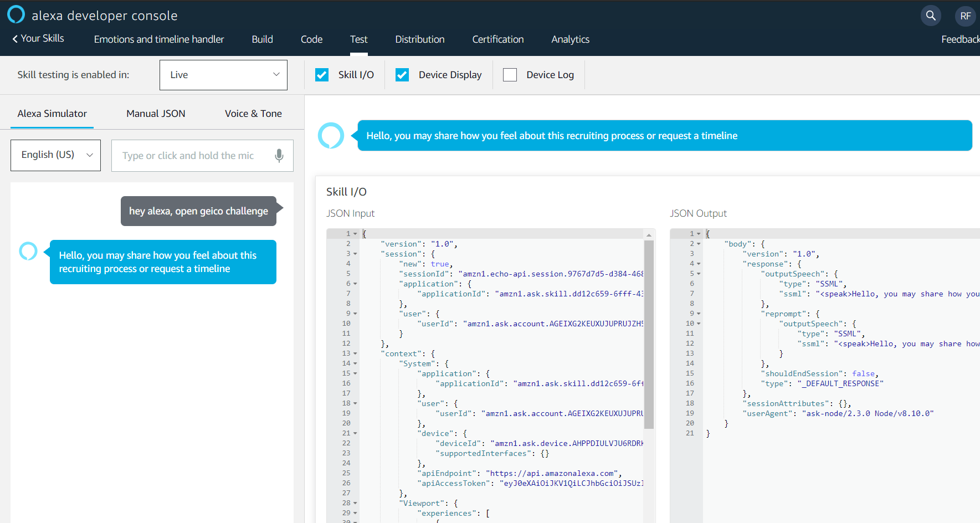980x523 pixels.
Task: Collapse the "Viewport" fold arrow at line 28
Action: point(355,503)
